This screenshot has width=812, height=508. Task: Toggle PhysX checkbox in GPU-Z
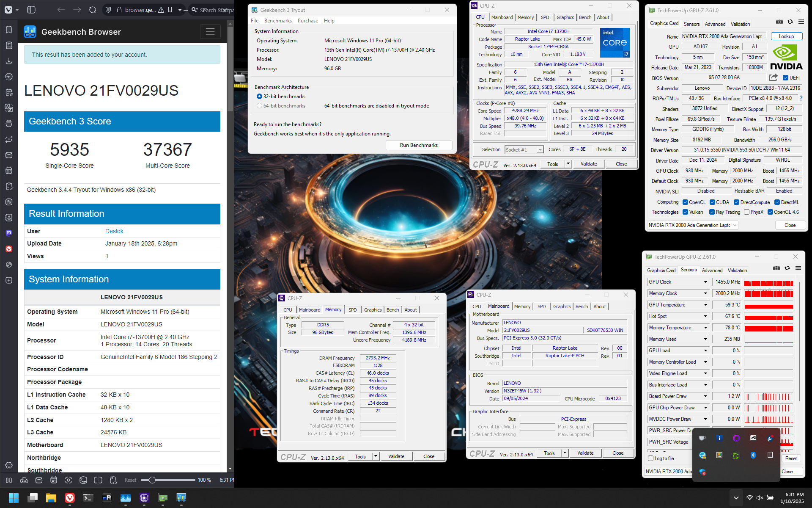coord(746,212)
